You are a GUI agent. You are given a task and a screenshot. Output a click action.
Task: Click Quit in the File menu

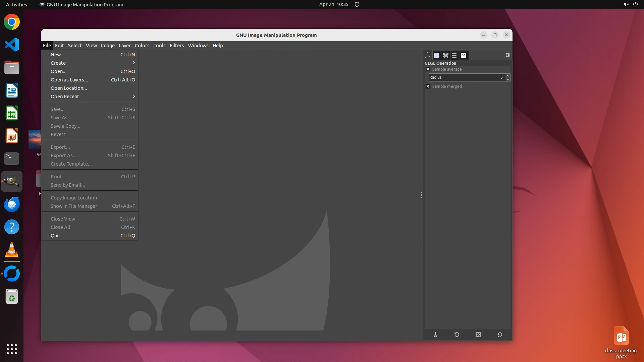[56, 236]
